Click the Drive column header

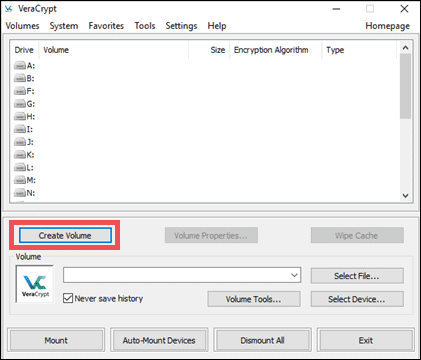point(24,50)
